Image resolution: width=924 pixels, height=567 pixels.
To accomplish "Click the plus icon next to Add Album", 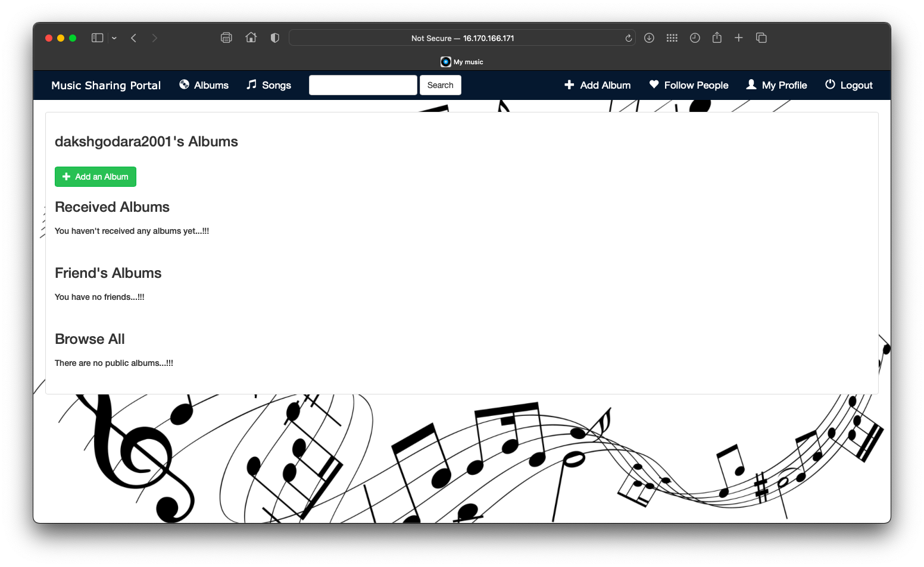I will tap(569, 84).
